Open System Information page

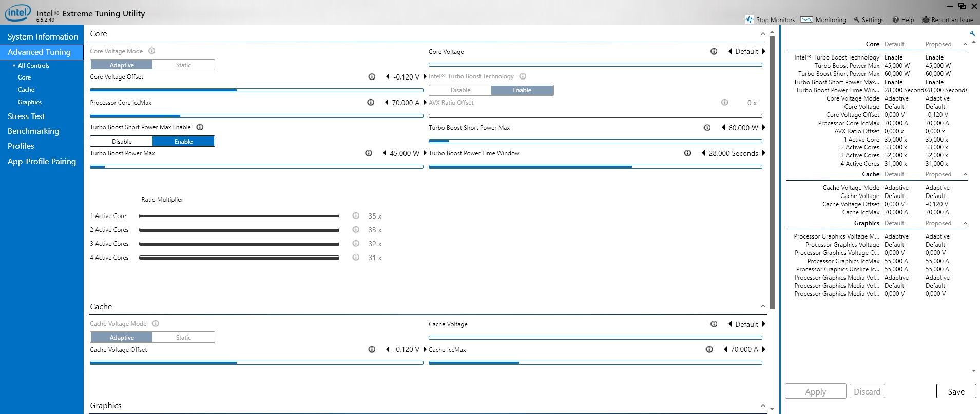pos(43,37)
